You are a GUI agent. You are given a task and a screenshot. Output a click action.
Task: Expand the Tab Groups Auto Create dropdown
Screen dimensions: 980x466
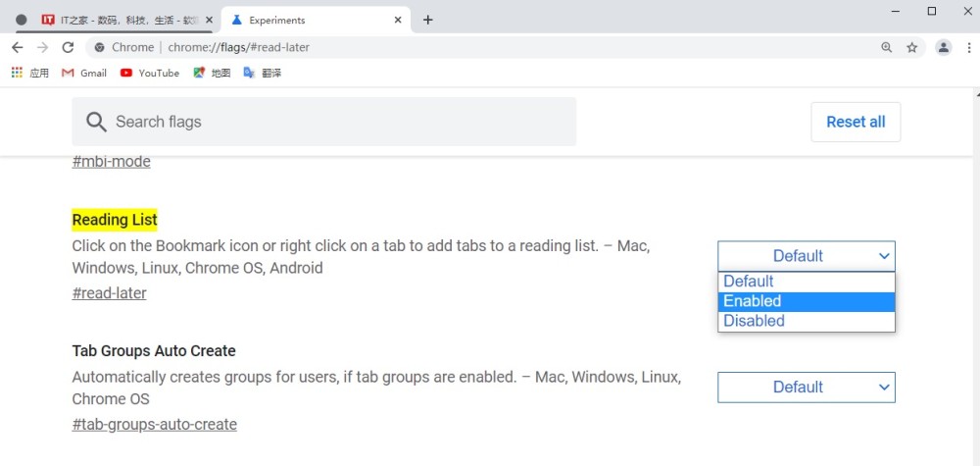coord(806,387)
